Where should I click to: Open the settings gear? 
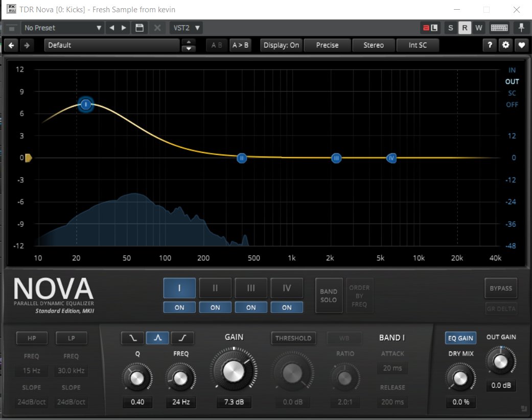(505, 45)
